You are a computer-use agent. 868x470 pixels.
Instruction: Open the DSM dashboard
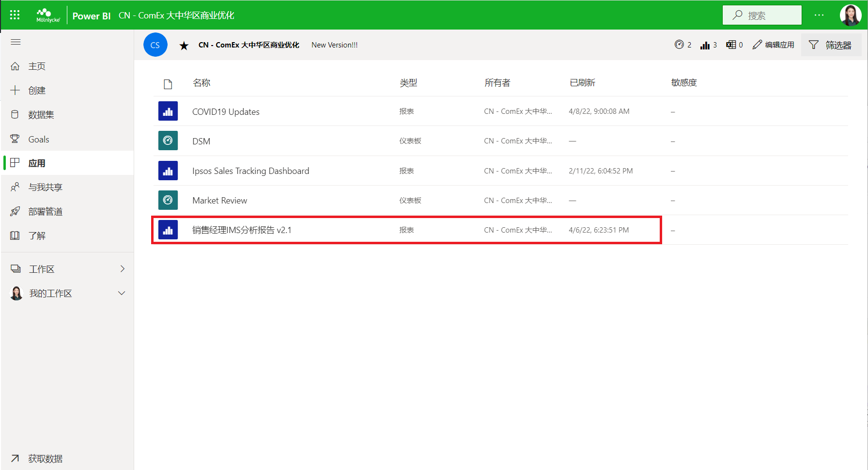click(201, 141)
